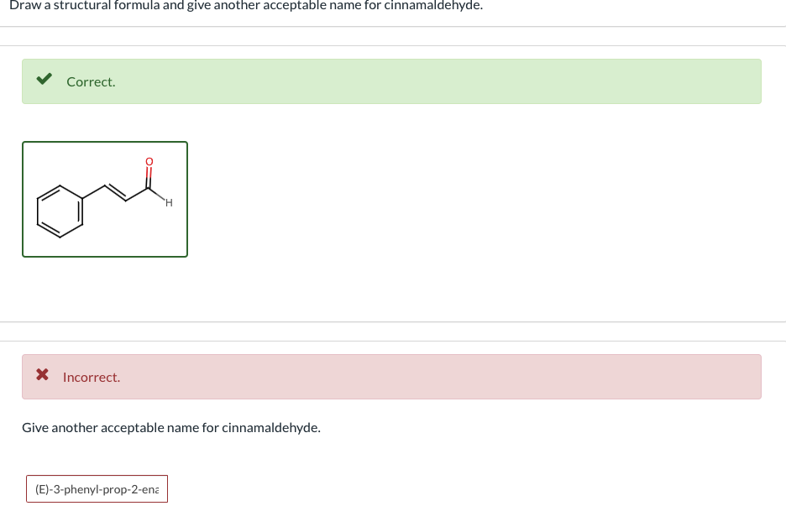
Task: Click the green Correct feedback banner
Action: tap(391, 81)
